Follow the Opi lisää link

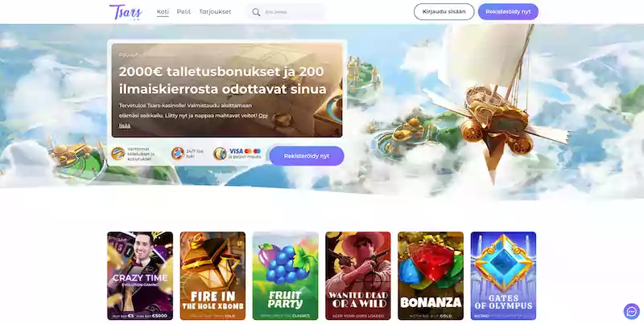click(x=193, y=121)
